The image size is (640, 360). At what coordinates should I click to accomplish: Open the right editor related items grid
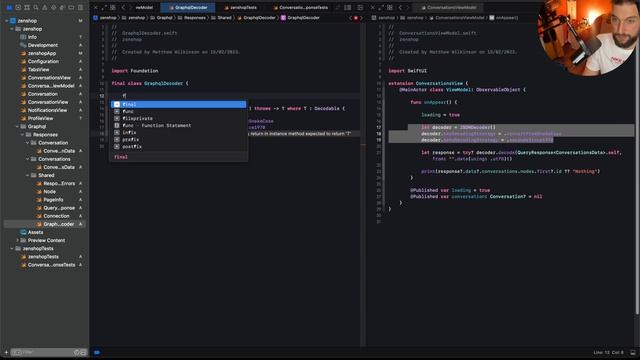pyautogui.click(x=390, y=7)
